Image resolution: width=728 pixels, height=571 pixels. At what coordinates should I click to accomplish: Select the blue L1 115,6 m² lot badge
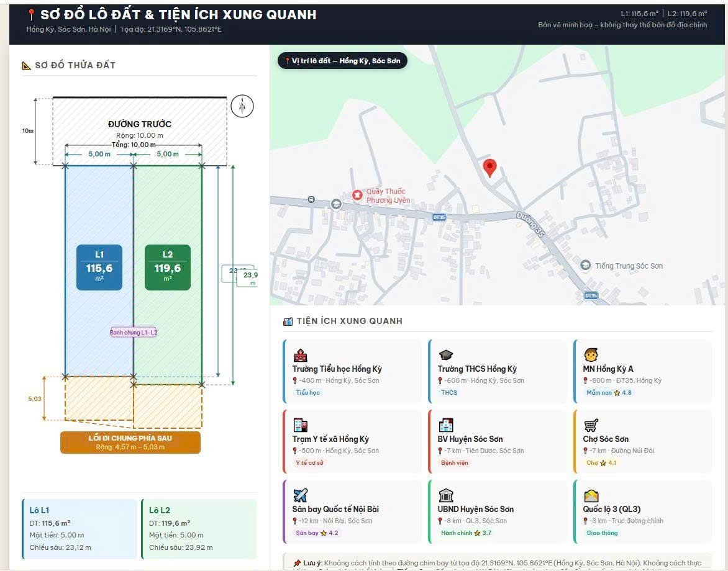(99, 268)
